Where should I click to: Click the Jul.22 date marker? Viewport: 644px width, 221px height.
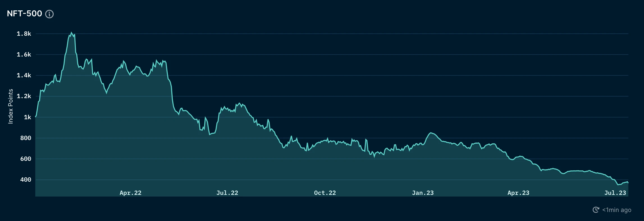(227, 193)
